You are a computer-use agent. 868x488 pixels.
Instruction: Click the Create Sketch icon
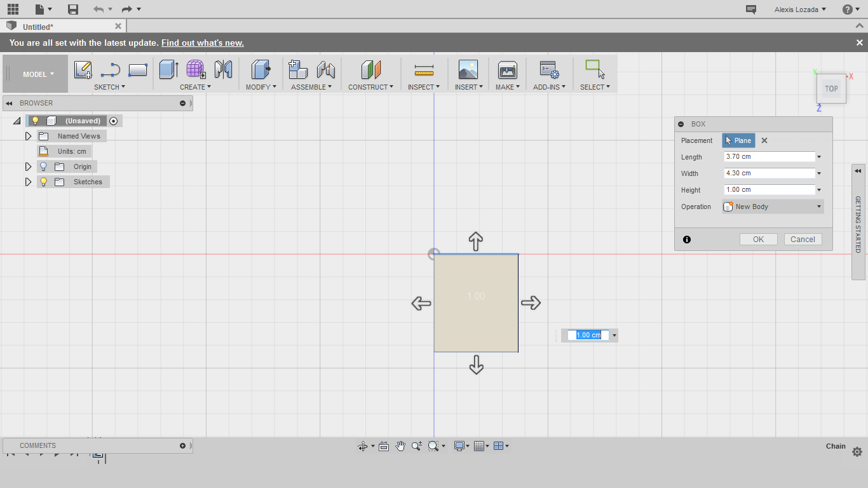pos(83,69)
